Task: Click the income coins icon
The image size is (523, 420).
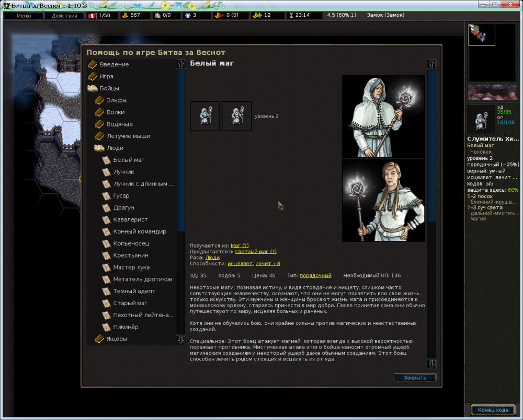Action: 257,15
